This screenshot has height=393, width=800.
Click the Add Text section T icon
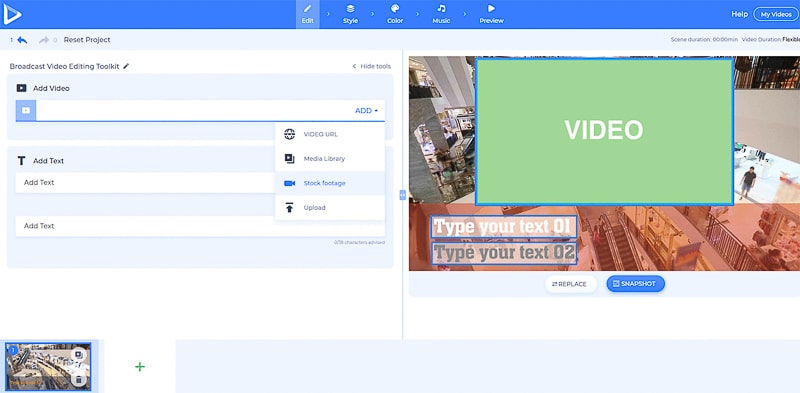coord(21,161)
